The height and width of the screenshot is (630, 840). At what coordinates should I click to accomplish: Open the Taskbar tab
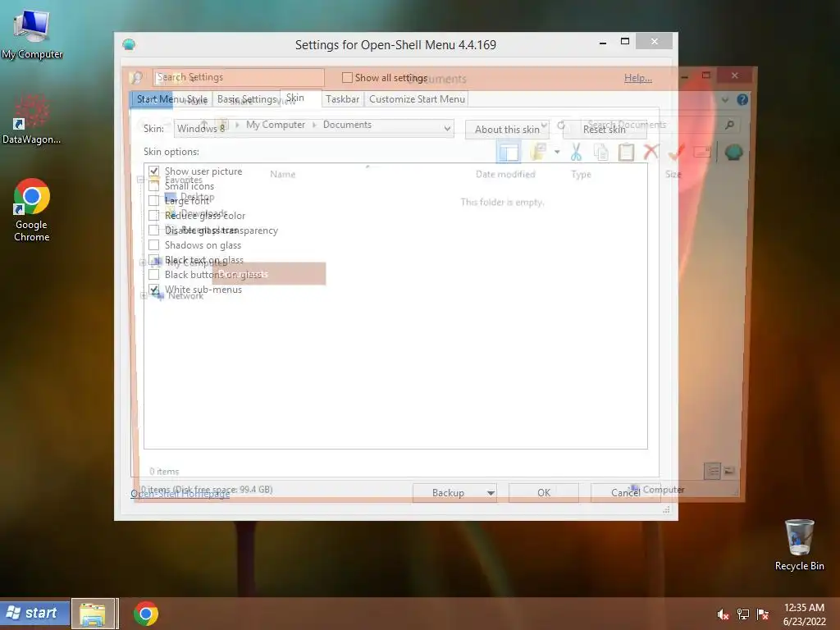tap(342, 99)
